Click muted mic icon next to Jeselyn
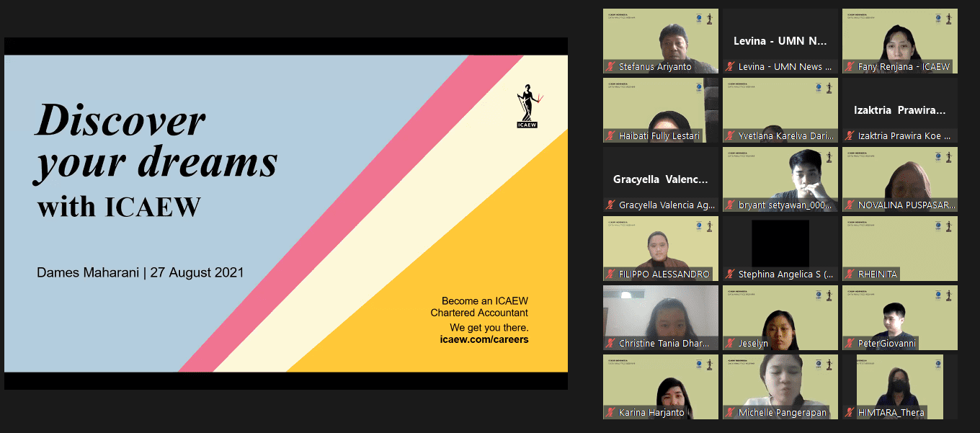 coord(730,344)
